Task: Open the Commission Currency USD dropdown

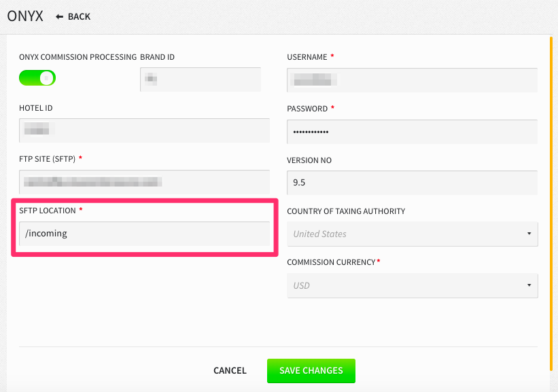Action: pyautogui.click(x=412, y=285)
